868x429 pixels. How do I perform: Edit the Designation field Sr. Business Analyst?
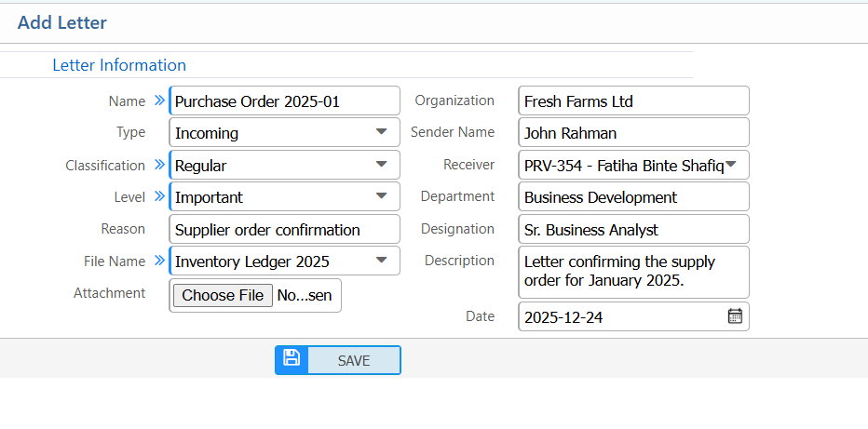click(632, 229)
